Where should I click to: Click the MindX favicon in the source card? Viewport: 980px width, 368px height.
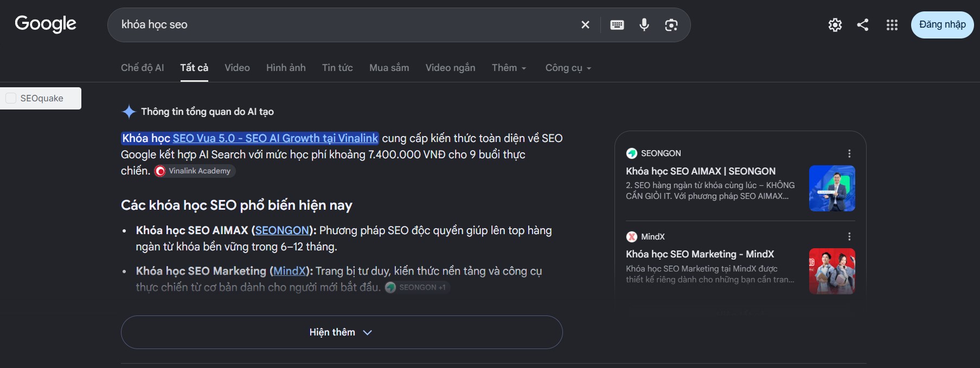point(631,237)
